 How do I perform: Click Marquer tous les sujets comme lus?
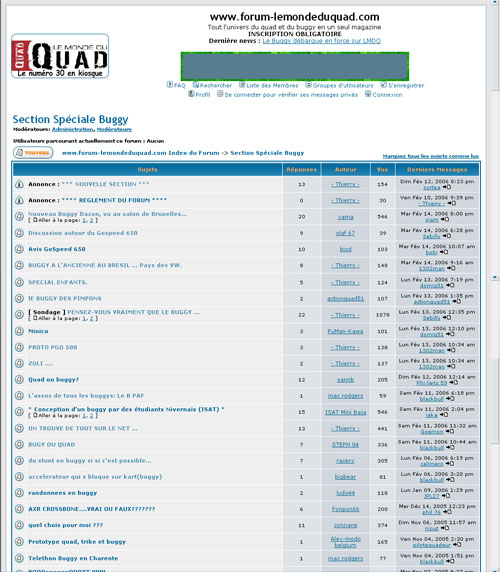point(430,156)
